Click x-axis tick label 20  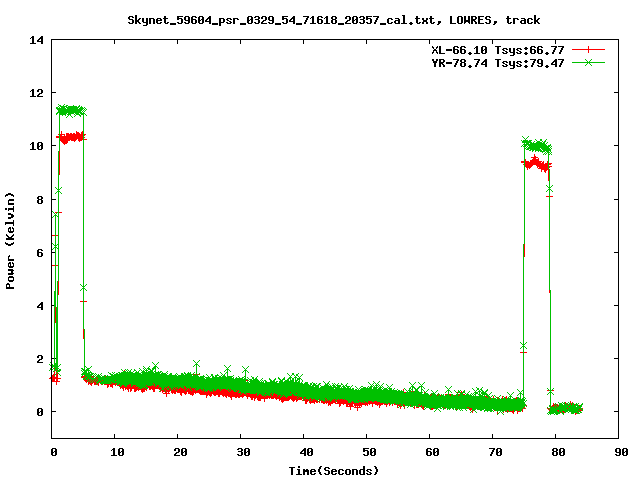pyautogui.click(x=180, y=452)
